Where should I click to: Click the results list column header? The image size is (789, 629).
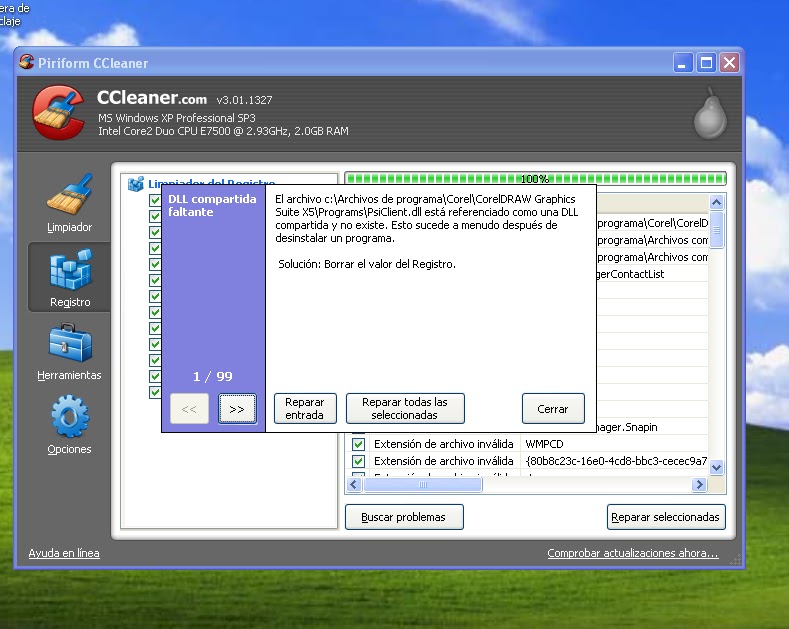coord(652,203)
